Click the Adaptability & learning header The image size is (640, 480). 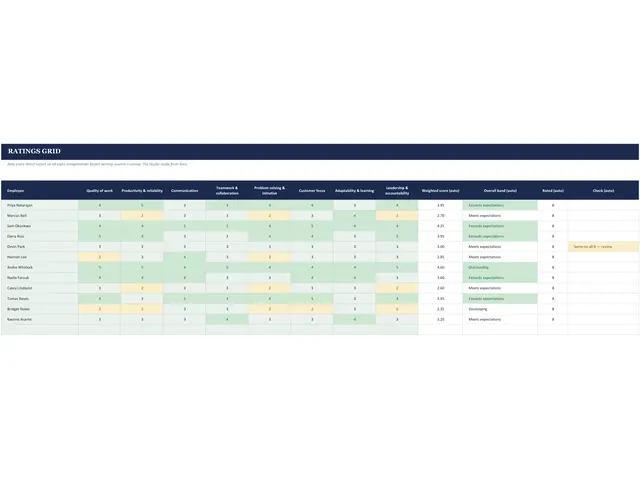355,191
